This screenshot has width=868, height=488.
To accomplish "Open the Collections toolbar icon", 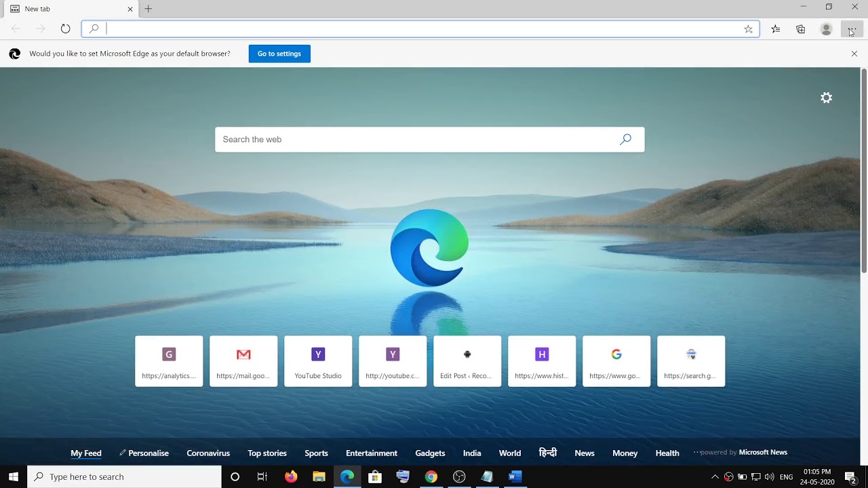I will pyautogui.click(x=801, y=29).
